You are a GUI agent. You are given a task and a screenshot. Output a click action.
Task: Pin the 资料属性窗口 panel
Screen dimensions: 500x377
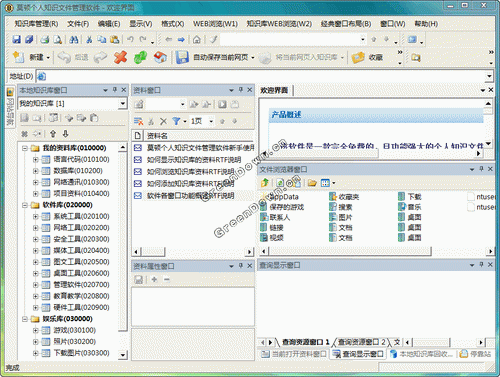(x=241, y=266)
